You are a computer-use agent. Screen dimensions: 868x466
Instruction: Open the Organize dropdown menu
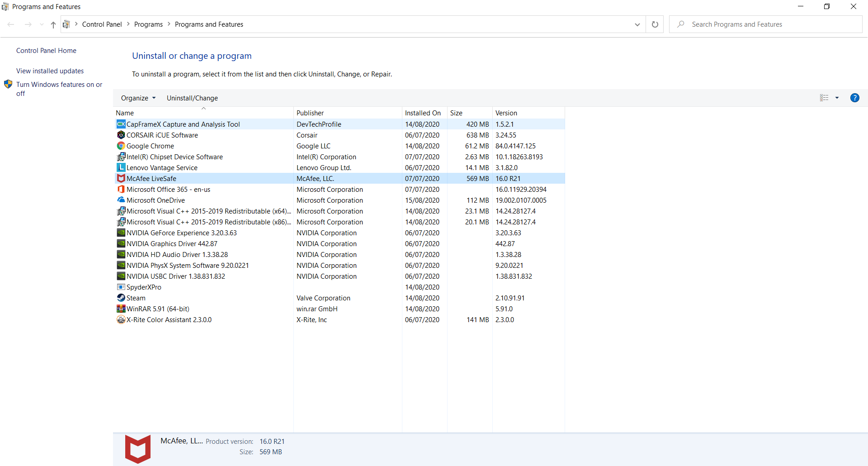(x=138, y=98)
